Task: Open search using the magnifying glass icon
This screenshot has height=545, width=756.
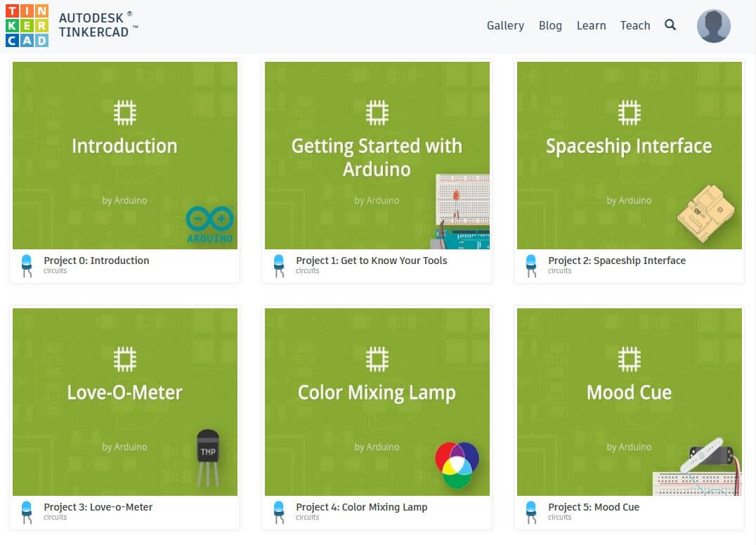Action: point(670,25)
